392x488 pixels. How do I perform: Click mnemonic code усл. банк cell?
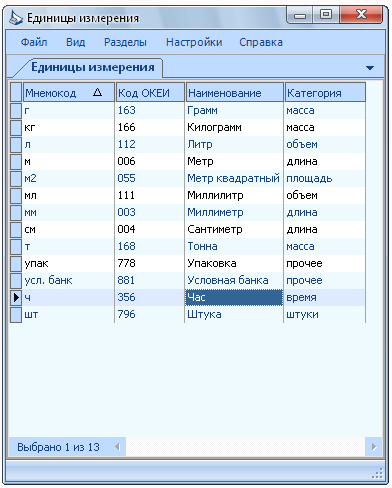(x=68, y=280)
